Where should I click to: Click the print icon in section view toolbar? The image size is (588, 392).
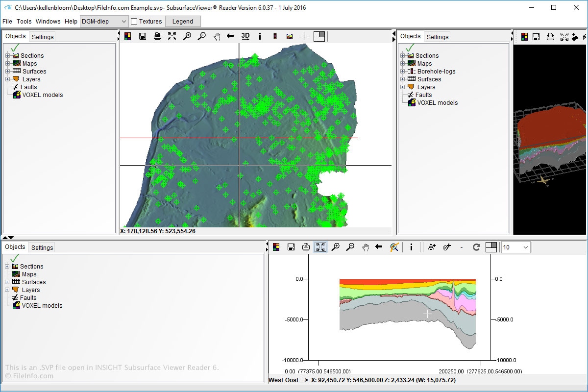click(x=306, y=247)
